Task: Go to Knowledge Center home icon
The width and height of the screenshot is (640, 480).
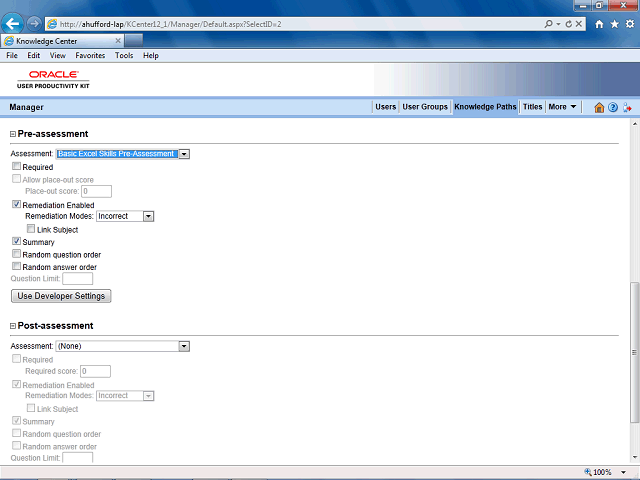Action: [x=599, y=107]
